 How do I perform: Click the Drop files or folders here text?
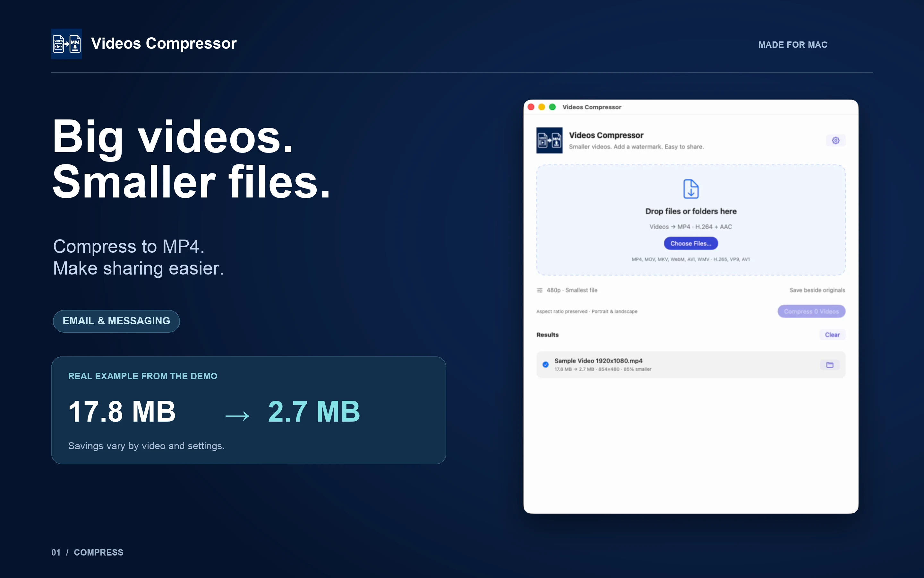(x=691, y=211)
